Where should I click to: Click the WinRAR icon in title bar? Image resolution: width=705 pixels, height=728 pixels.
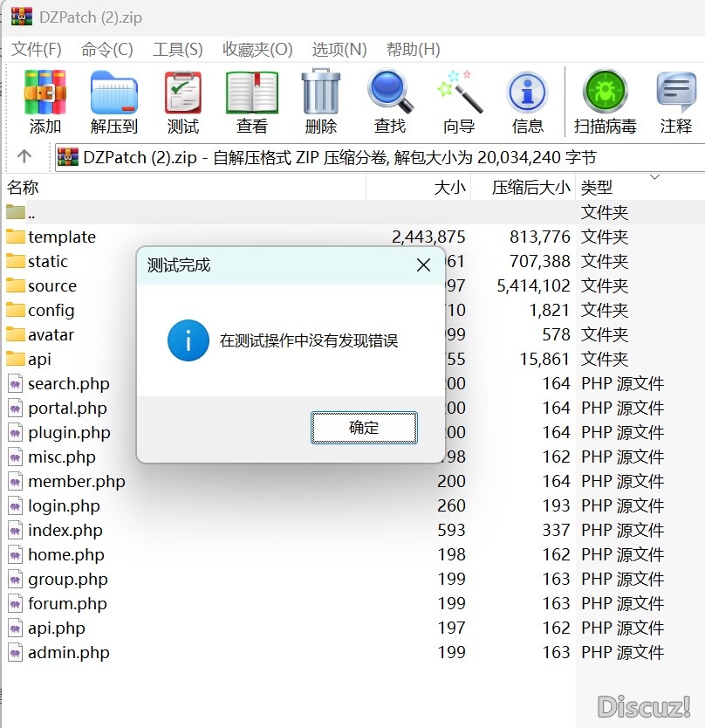tap(22, 17)
